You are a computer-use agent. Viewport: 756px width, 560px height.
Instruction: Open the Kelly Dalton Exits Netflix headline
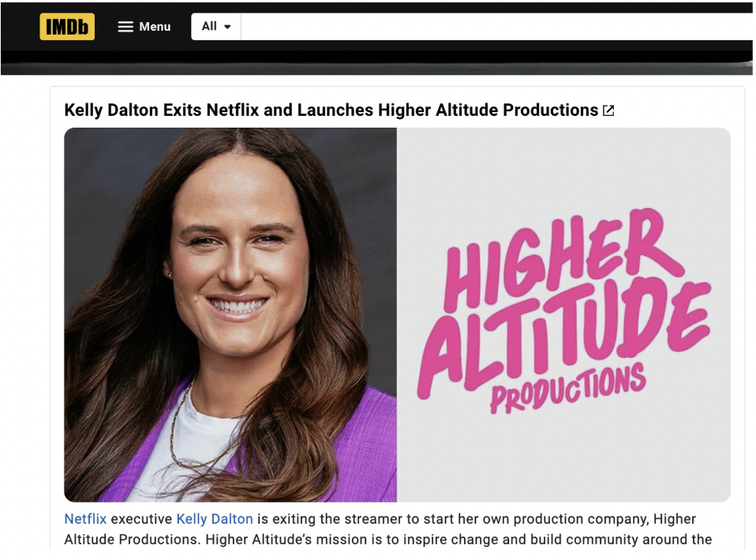coord(331,110)
